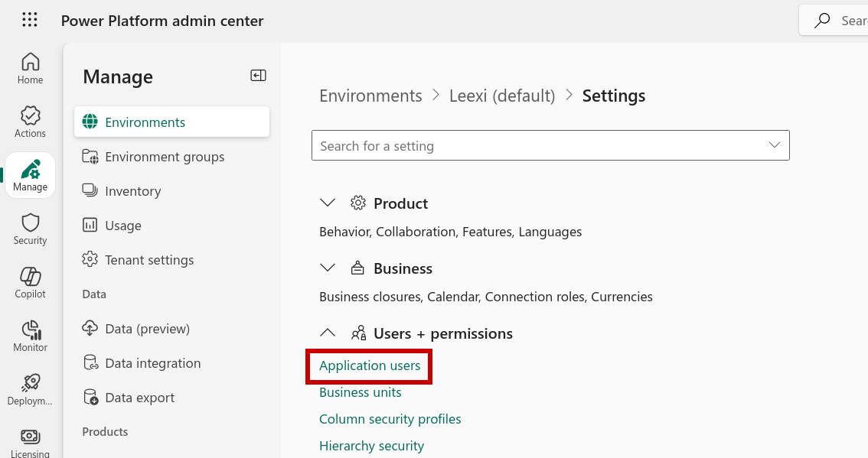This screenshot has width=868, height=458.
Task: Click the Settings breadcrumb title
Action: pyautogui.click(x=614, y=96)
